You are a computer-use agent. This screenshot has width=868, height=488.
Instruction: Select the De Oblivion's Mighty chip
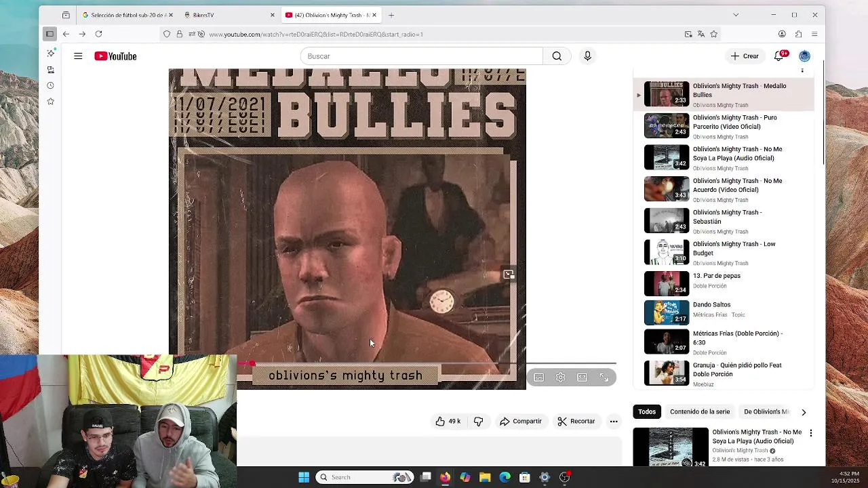click(766, 412)
